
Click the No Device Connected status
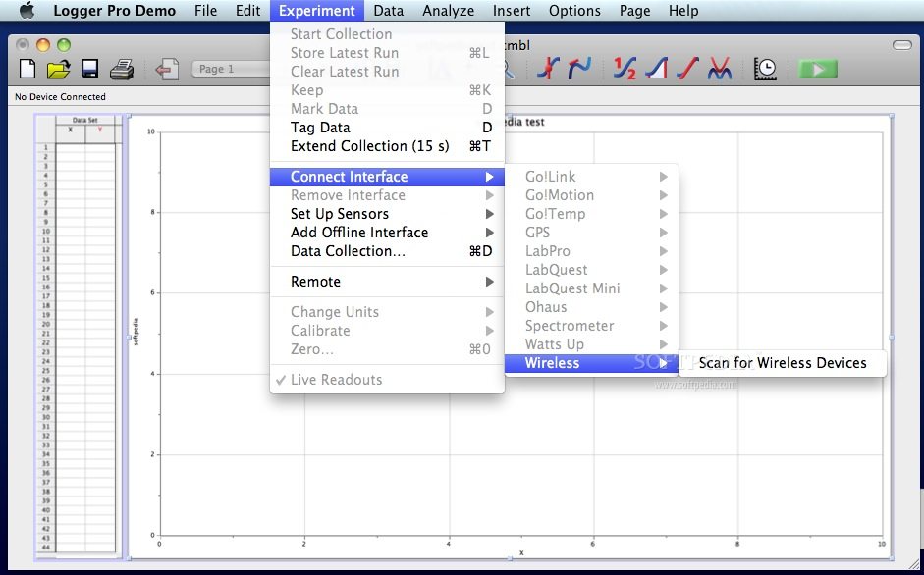pos(60,96)
